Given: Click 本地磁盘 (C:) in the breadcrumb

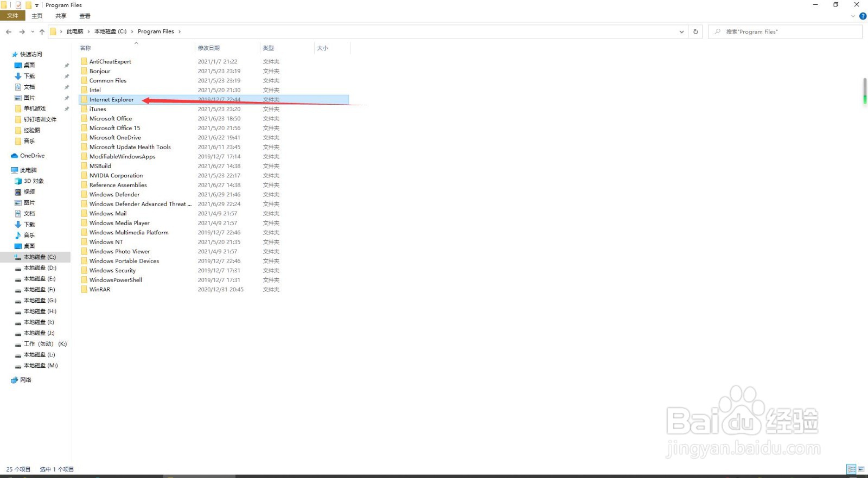Looking at the screenshot, I should point(110,31).
